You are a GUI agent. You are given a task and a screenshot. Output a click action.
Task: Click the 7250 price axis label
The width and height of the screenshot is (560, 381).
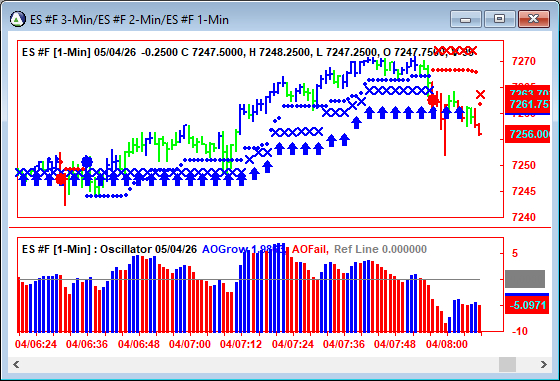(524, 165)
